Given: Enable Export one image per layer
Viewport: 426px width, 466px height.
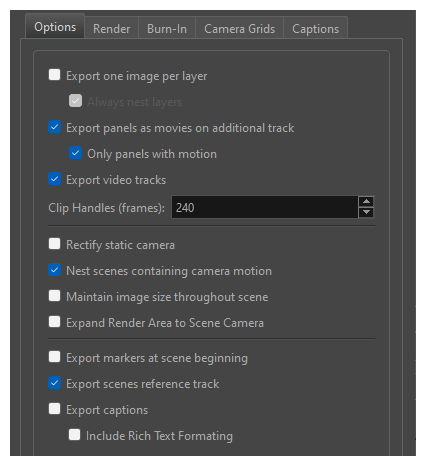Looking at the screenshot, I should 54,75.
